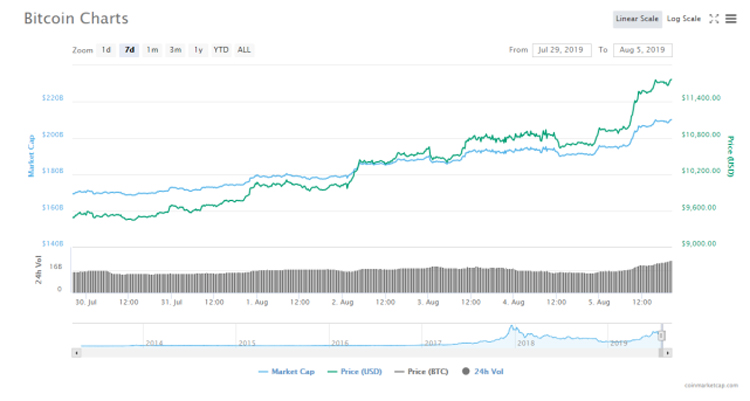Click the 5. Aug date axis label
This screenshot has width=750, height=401.
click(x=599, y=302)
